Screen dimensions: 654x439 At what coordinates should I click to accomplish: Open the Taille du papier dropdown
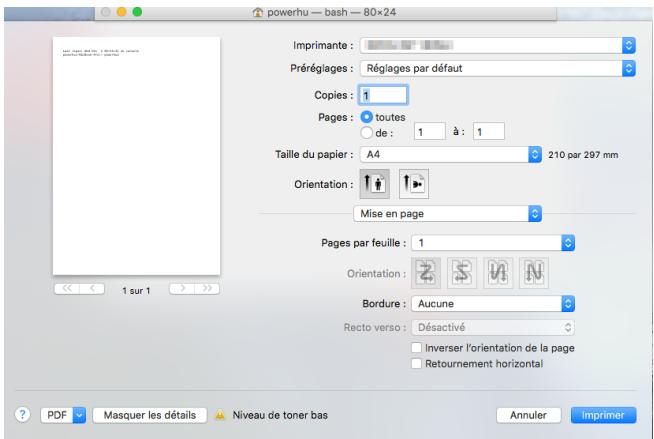pyautogui.click(x=451, y=154)
